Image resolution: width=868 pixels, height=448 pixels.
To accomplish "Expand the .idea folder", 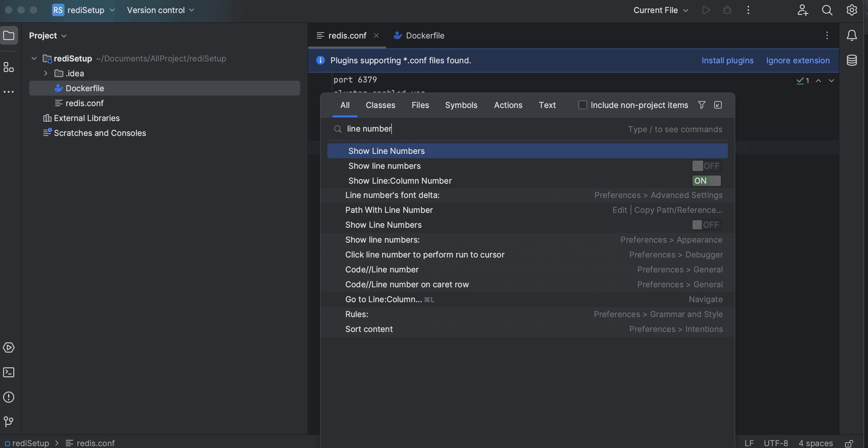I will (x=46, y=73).
